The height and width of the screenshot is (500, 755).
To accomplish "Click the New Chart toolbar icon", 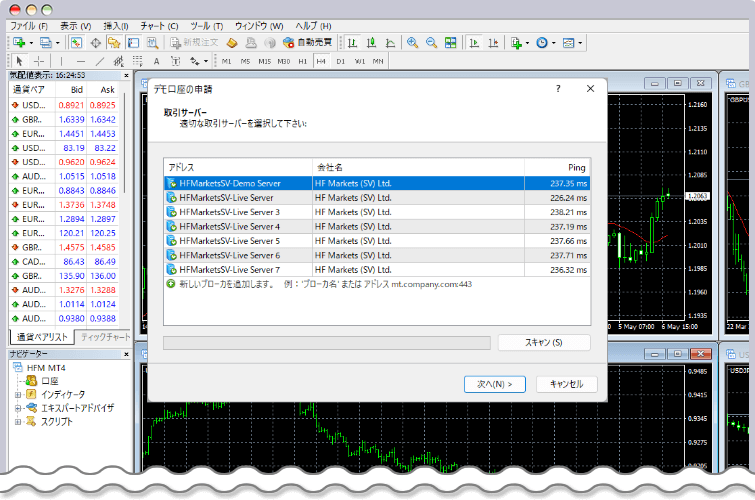I will (x=19, y=43).
